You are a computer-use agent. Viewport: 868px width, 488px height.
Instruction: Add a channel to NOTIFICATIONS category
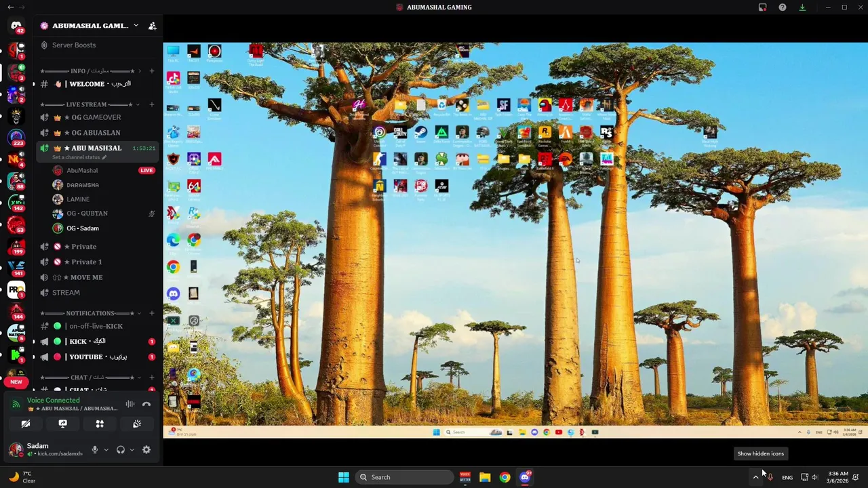click(152, 313)
